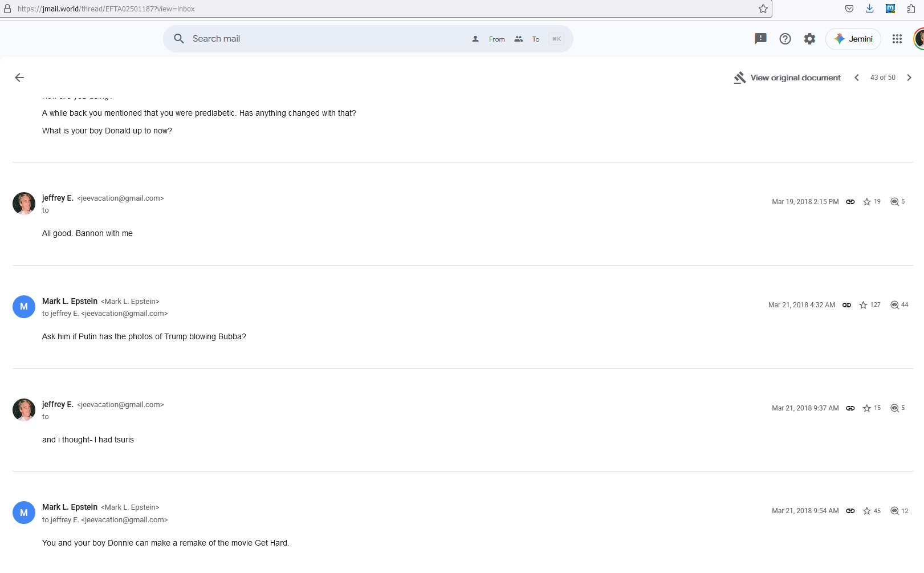This screenshot has width=924, height=573.
Task: Click 'and i thought- I had tsuris' text
Action: 88,440
